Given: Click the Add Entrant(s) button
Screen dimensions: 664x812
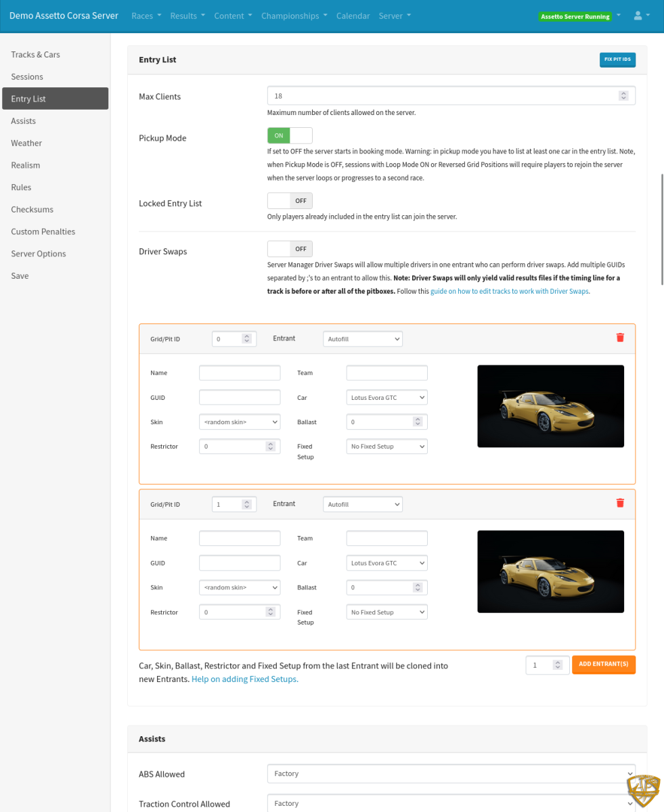Looking at the screenshot, I should pyautogui.click(x=603, y=664).
